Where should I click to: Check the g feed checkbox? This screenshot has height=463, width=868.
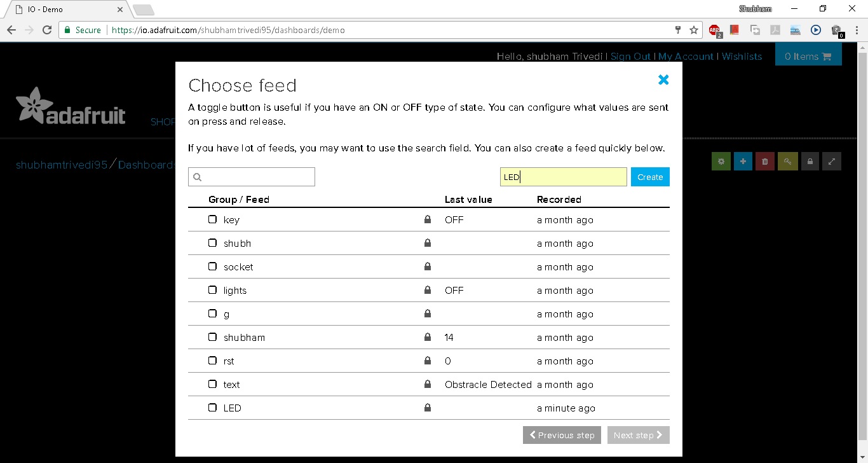(x=213, y=314)
